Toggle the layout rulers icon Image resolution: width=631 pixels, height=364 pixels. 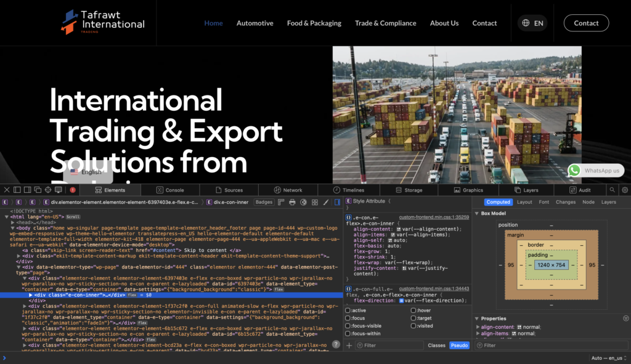coord(281,202)
